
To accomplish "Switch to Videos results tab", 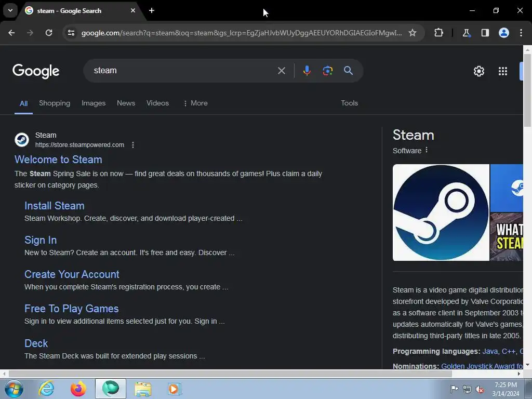I will 157,103.
